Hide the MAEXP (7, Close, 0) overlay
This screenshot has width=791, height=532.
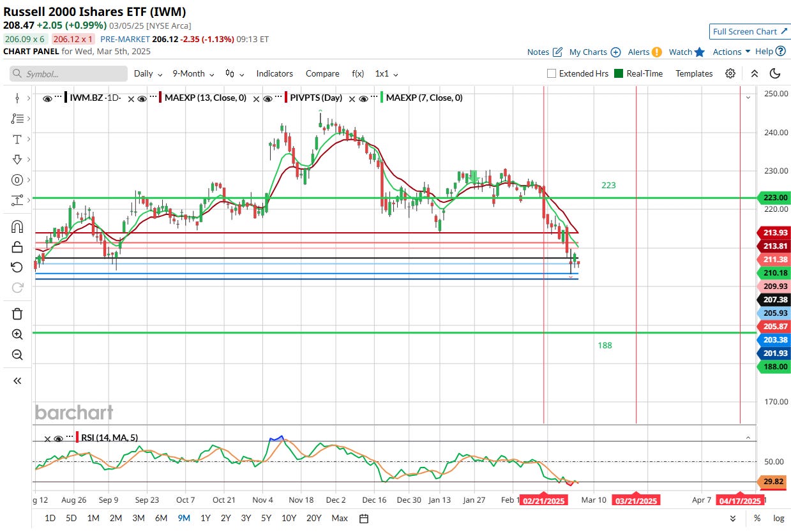(x=363, y=98)
